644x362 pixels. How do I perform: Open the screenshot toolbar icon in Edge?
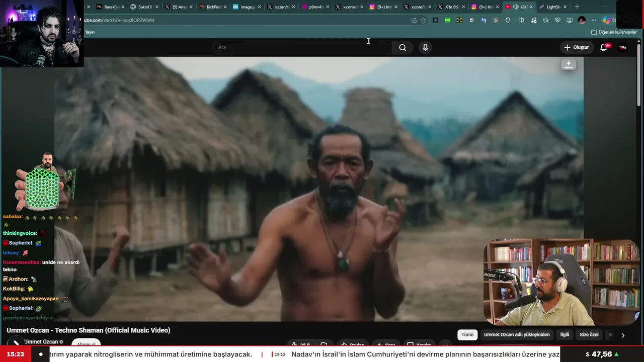(x=570, y=20)
